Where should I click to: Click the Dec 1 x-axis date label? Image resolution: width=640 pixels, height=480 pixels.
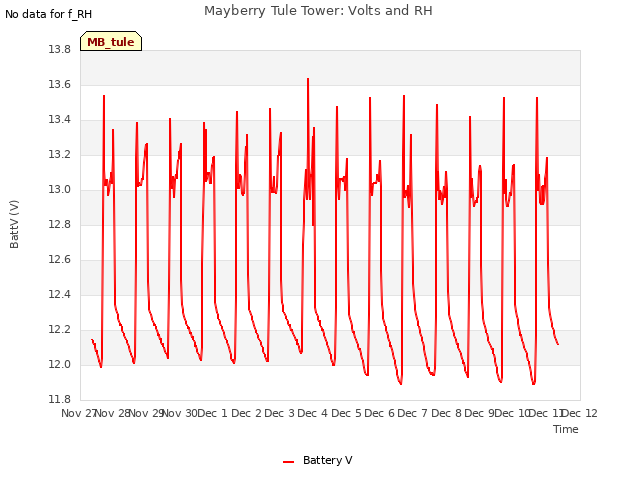point(213,413)
